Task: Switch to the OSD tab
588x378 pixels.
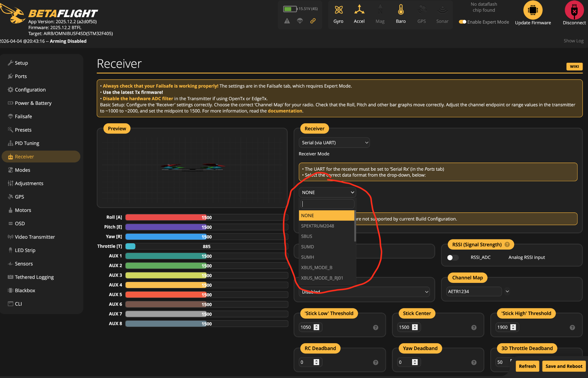Action: click(41, 223)
